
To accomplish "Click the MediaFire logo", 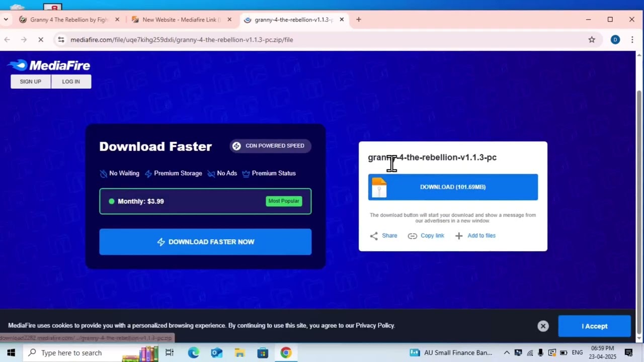I will click(x=49, y=65).
